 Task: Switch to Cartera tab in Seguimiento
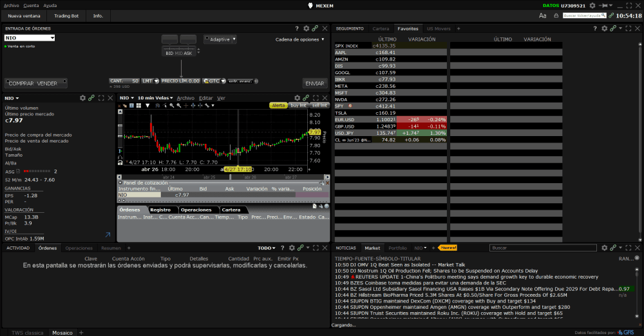381,28
